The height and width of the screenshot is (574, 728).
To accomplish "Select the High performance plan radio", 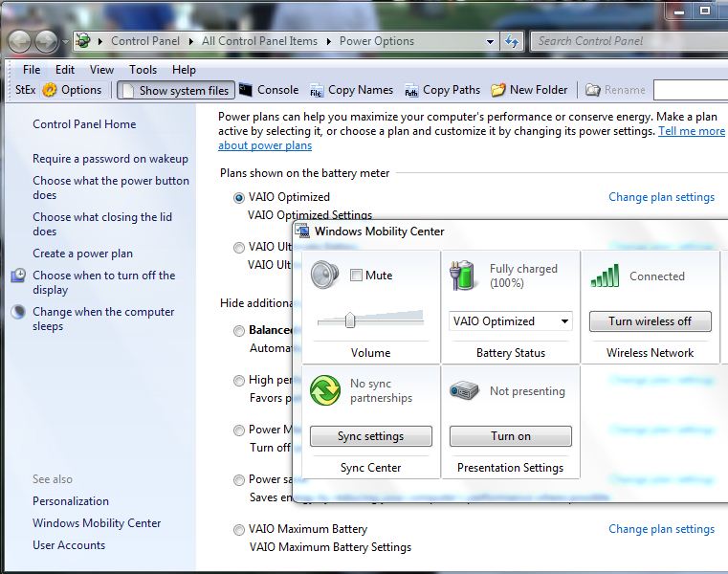I will coord(238,381).
